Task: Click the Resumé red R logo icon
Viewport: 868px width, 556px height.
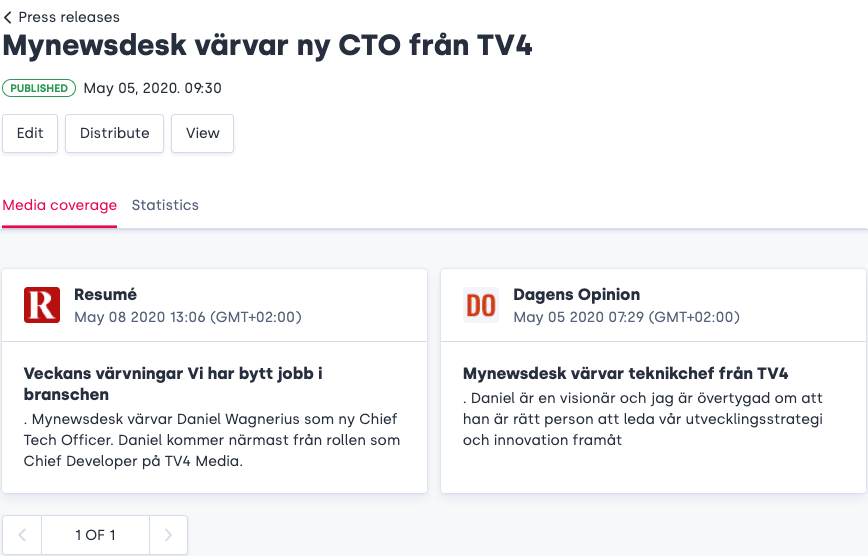Action: click(42, 305)
